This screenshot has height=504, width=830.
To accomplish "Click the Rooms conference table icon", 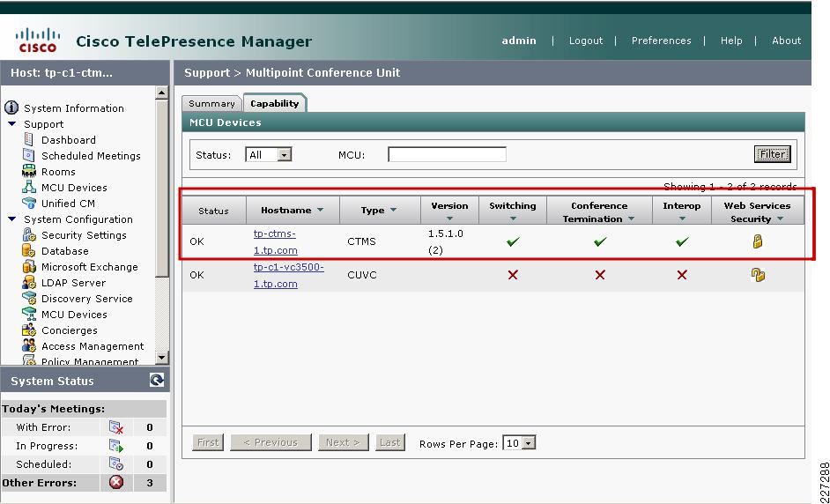I will [x=28, y=171].
